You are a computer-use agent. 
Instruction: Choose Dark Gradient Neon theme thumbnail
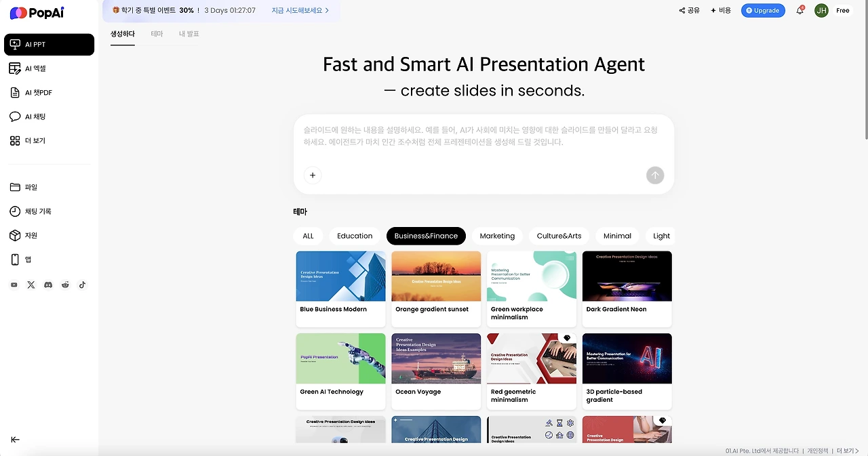coord(627,276)
